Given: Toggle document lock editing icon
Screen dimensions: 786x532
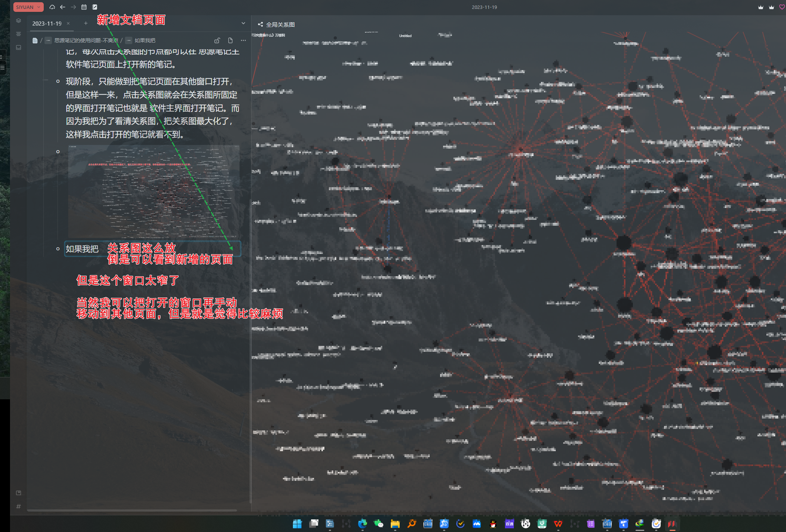Looking at the screenshot, I should pos(217,40).
